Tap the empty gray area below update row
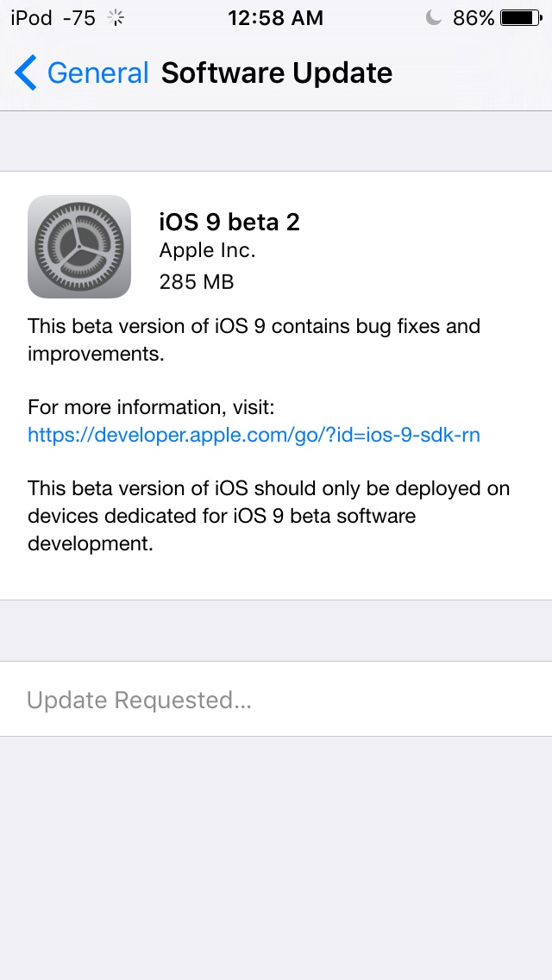The image size is (552, 980). coord(276,858)
